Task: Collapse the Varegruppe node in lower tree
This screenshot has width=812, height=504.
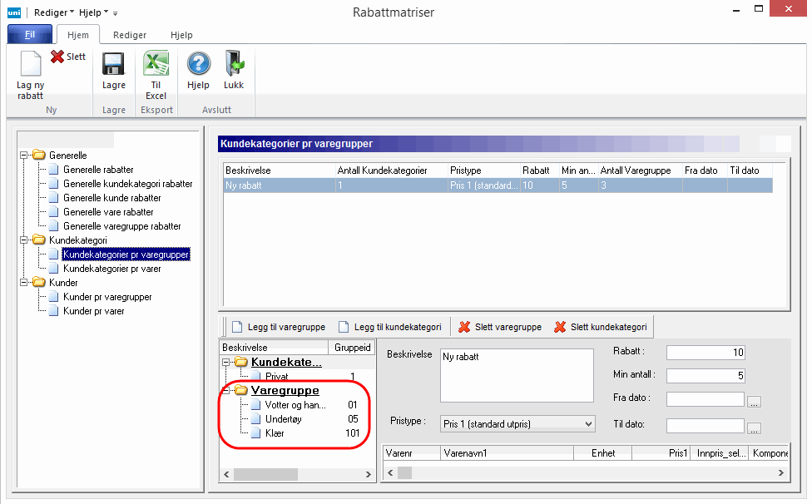Action: pyautogui.click(x=226, y=390)
